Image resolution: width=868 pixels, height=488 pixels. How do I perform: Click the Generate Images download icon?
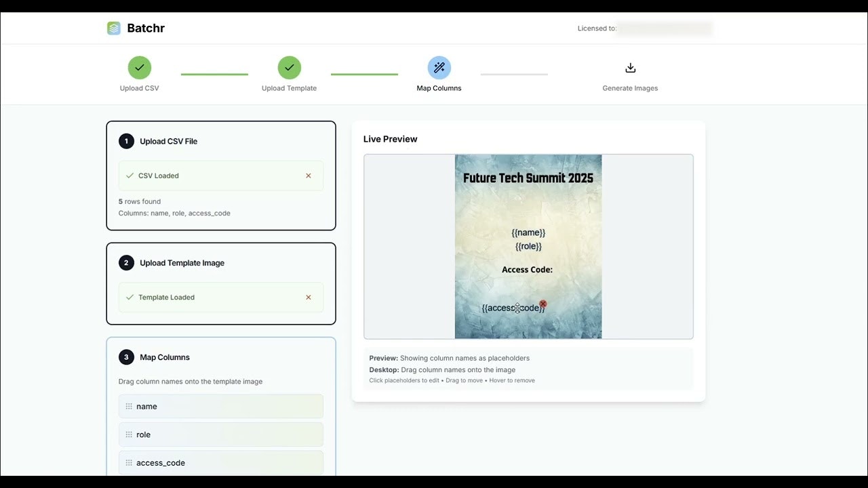(x=630, y=68)
